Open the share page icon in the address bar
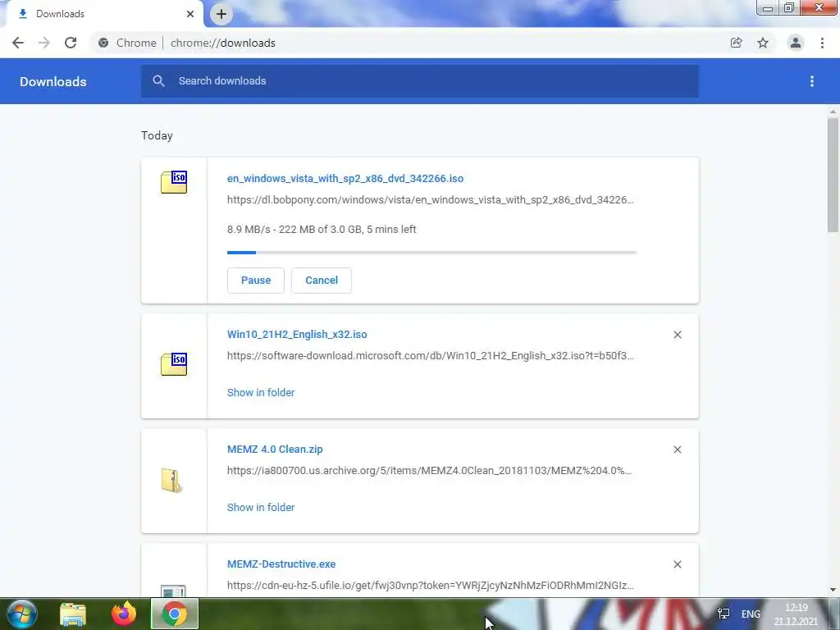 click(x=736, y=43)
